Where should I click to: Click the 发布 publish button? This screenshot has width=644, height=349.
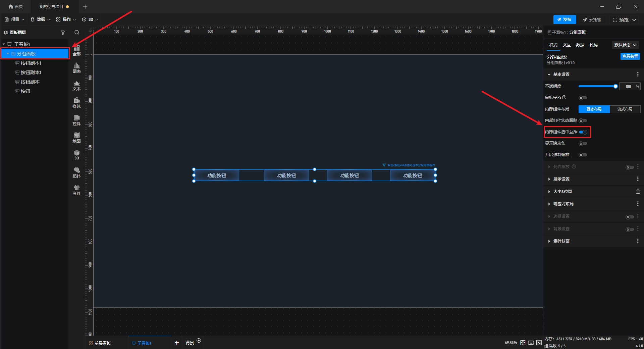[x=565, y=19]
